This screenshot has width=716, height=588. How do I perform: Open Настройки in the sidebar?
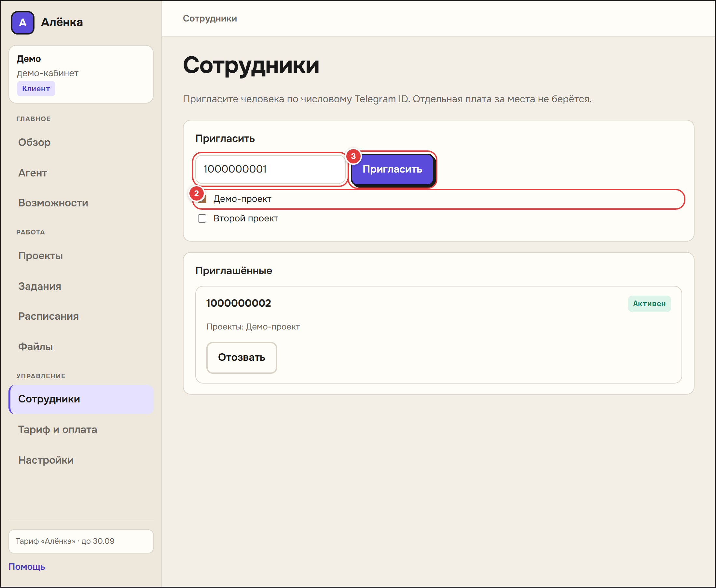coord(46,460)
